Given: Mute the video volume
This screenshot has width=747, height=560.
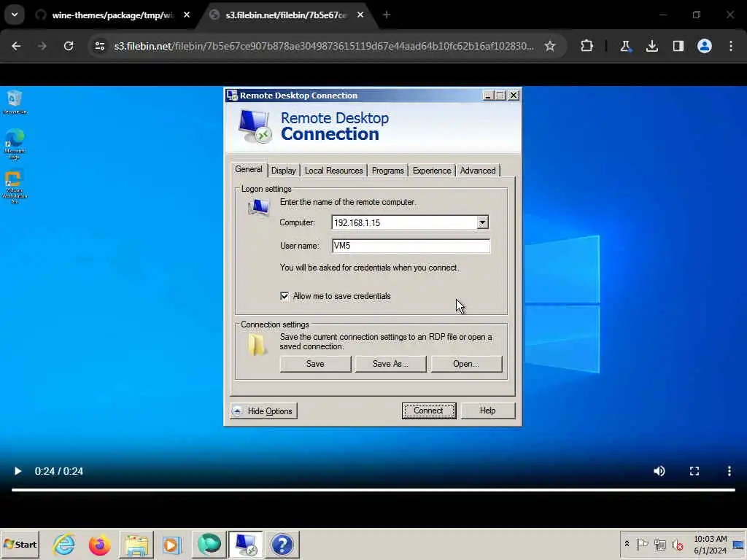Looking at the screenshot, I should point(659,471).
